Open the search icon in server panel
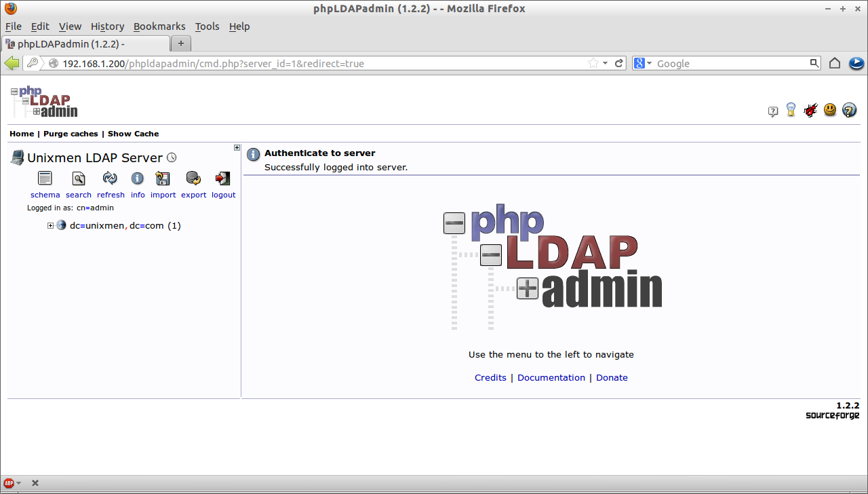This screenshot has height=494, width=868. coord(79,178)
